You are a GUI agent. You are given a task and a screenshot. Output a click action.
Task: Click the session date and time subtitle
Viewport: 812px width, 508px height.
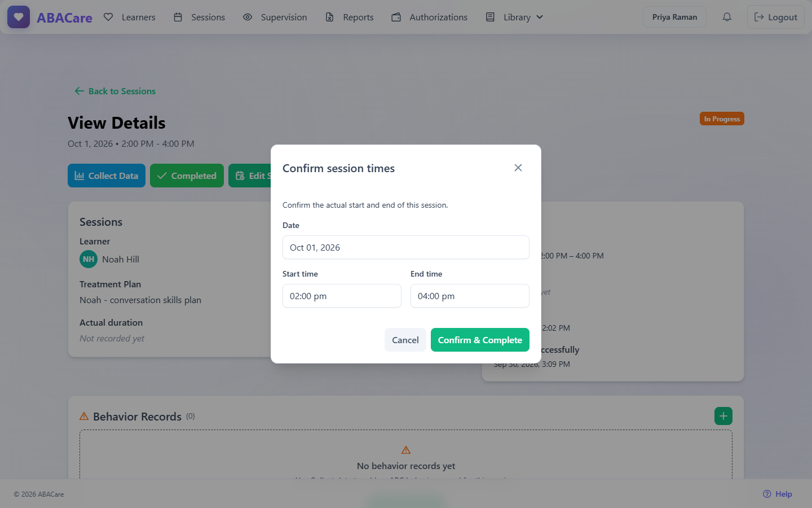point(131,143)
